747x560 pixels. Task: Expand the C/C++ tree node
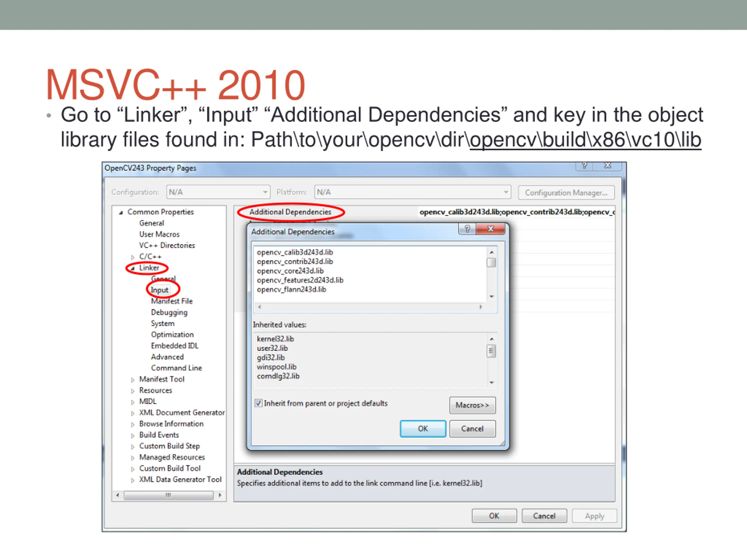click(x=133, y=257)
